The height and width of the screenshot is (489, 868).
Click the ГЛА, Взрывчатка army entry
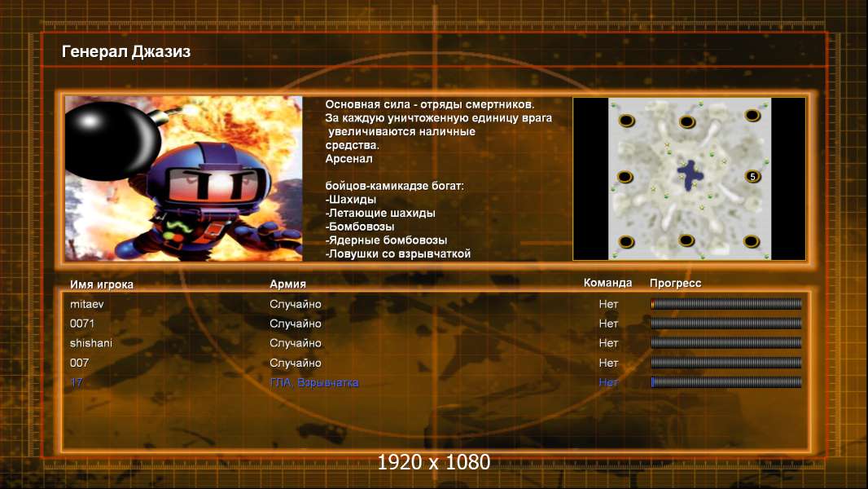[x=313, y=382]
